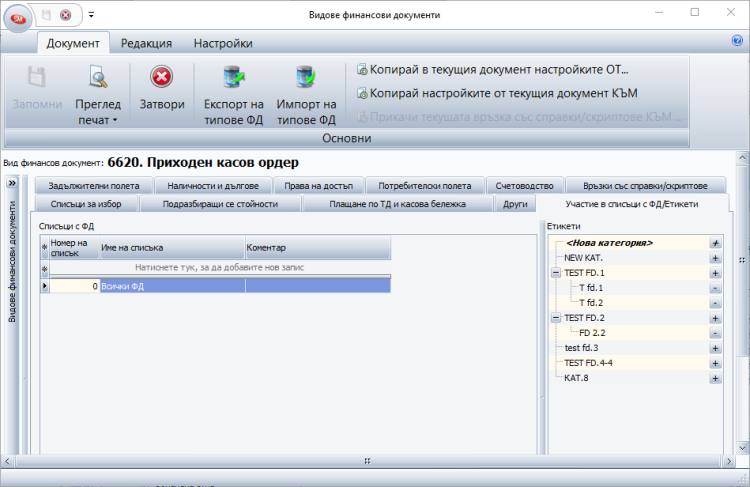Click plus button next to test fd.3
The width and height of the screenshot is (750, 487).
coord(715,348)
